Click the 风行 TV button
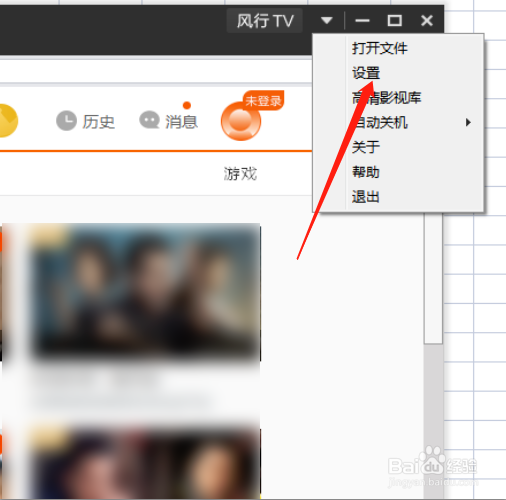Viewport: 506px width, 500px height. click(x=265, y=21)
